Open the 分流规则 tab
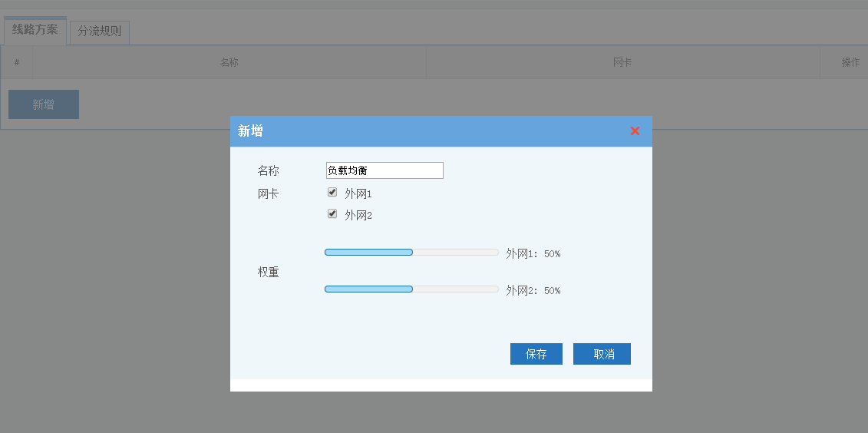Viewport: 868px width, 433px height. point(100,32)
